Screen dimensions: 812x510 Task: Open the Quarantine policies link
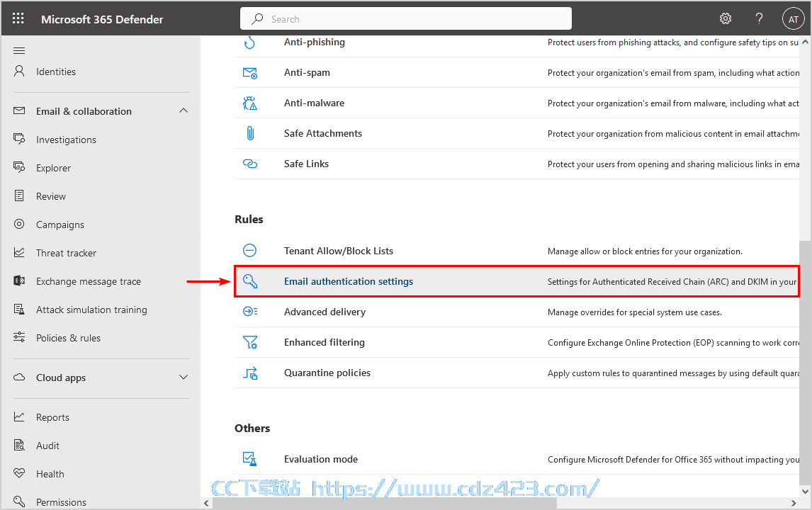pos(327,373)
